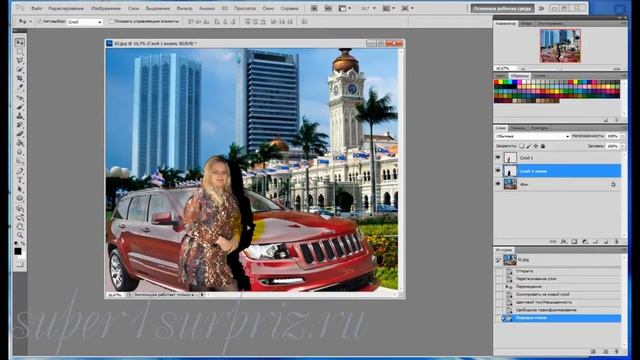Enable Показать управляющие элементы checkbox
This screenshot has width=640, height=360.
(111, 21)
